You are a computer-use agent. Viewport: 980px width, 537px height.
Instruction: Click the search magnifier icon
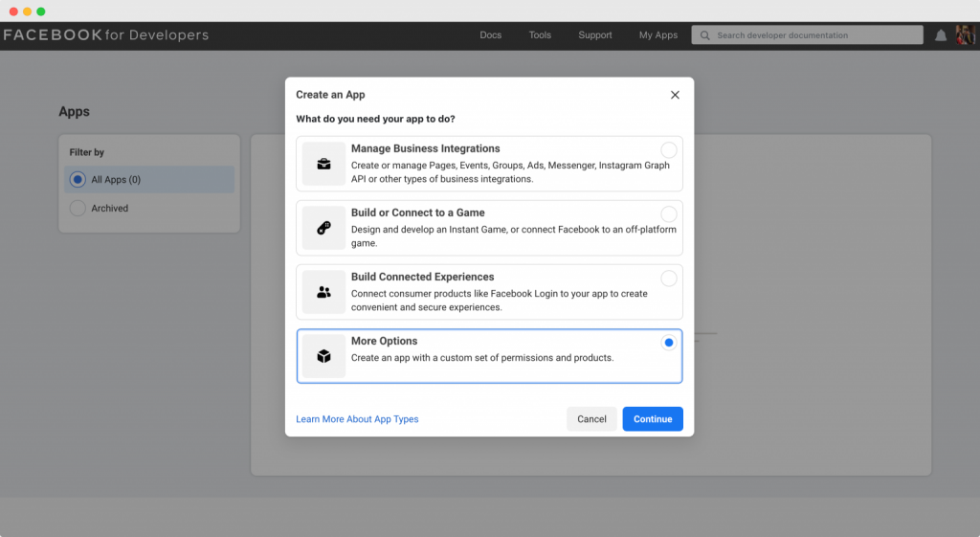pos(705,35)
